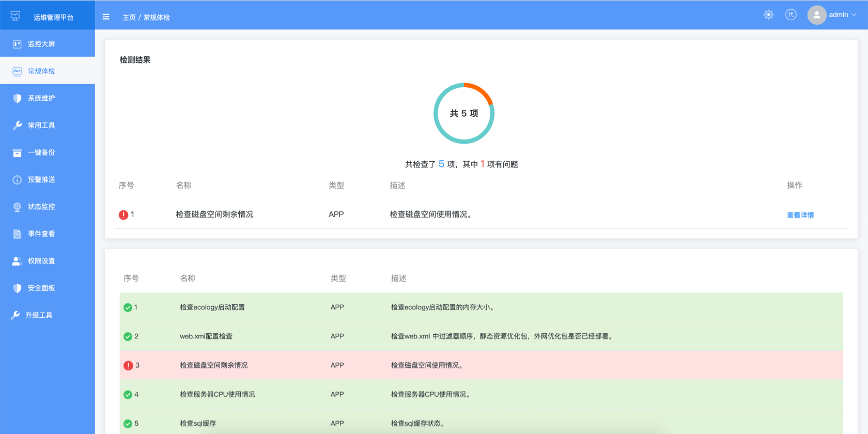The width and height of the screenshot is (868, 434).
Task: Click the circled 代 icon in the header
Action: (x=791, y=14)
